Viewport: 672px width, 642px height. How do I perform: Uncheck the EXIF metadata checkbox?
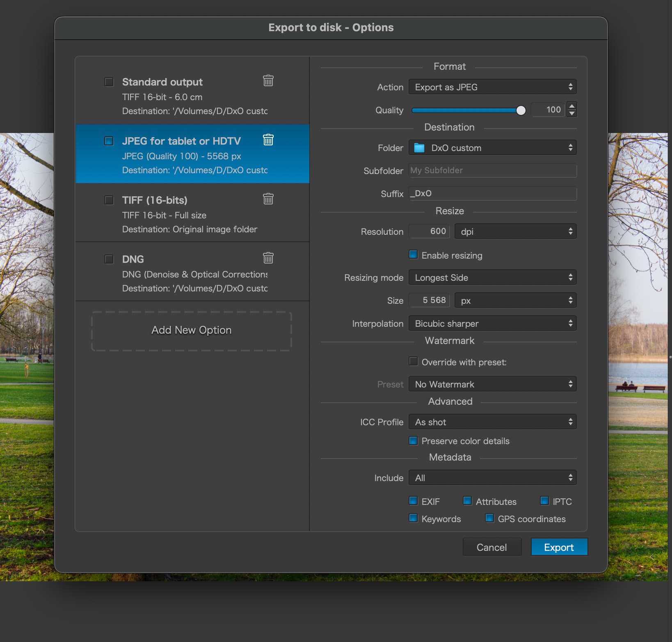click(413, 501)
